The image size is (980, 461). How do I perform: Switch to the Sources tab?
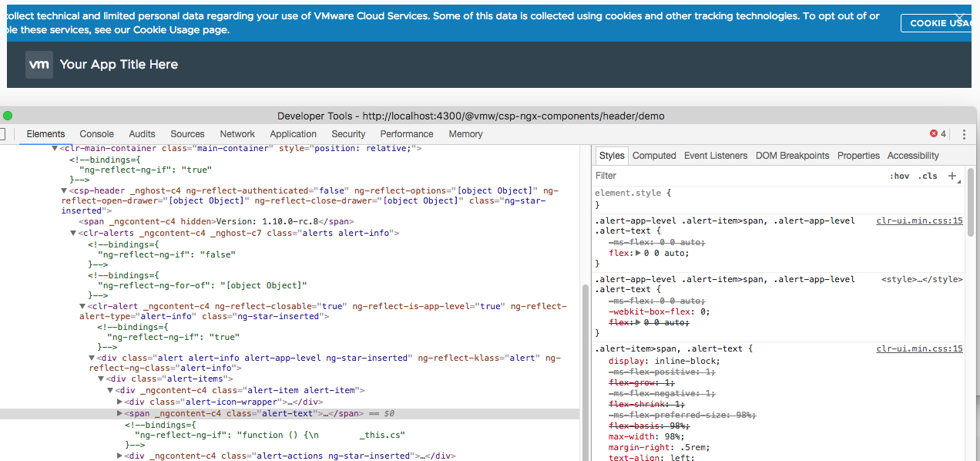click(187, 134)
